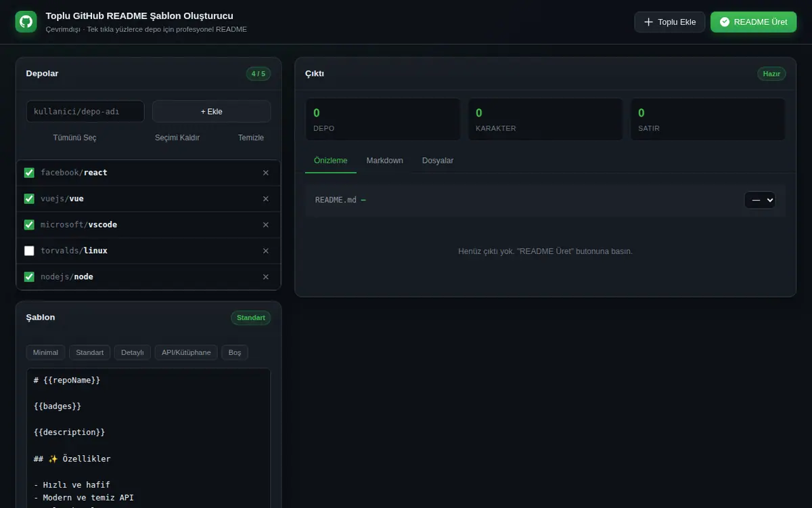The image size is (812, 508).
Task: Remove the vuejs/vue repository
Action: pyautogui.click(x=266, y=199)
